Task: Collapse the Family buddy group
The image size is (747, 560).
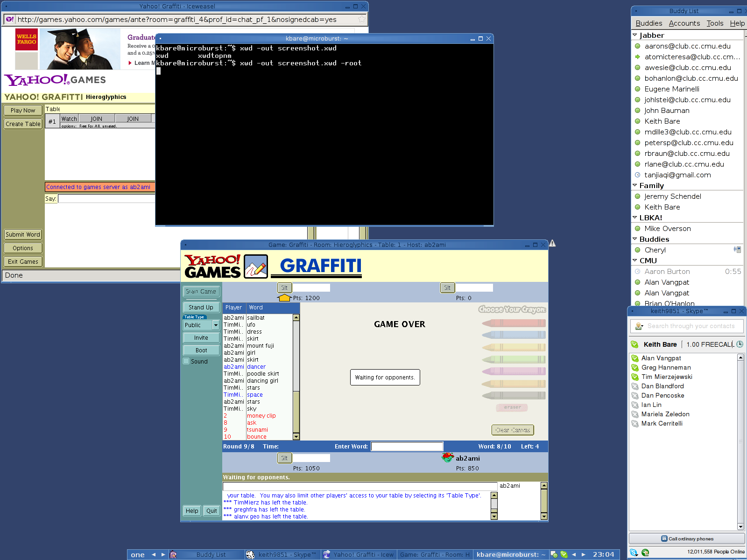Action: tap(635, 185)
